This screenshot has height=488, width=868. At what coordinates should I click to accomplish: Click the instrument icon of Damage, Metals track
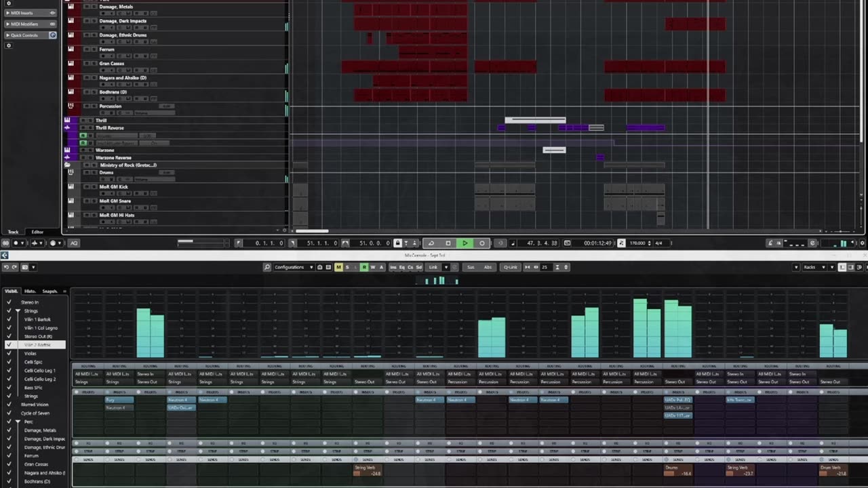pyautogui.click(x=71, y=7)
